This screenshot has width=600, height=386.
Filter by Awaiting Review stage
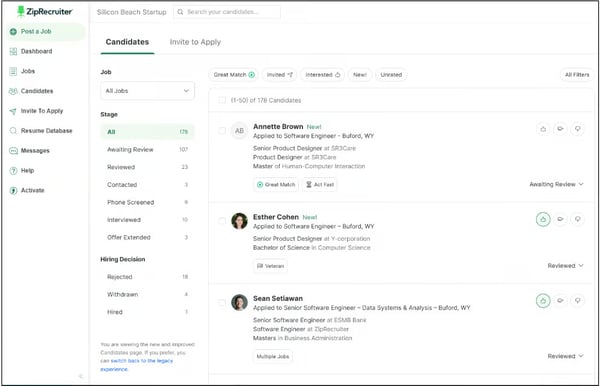[x=147, y=149]
